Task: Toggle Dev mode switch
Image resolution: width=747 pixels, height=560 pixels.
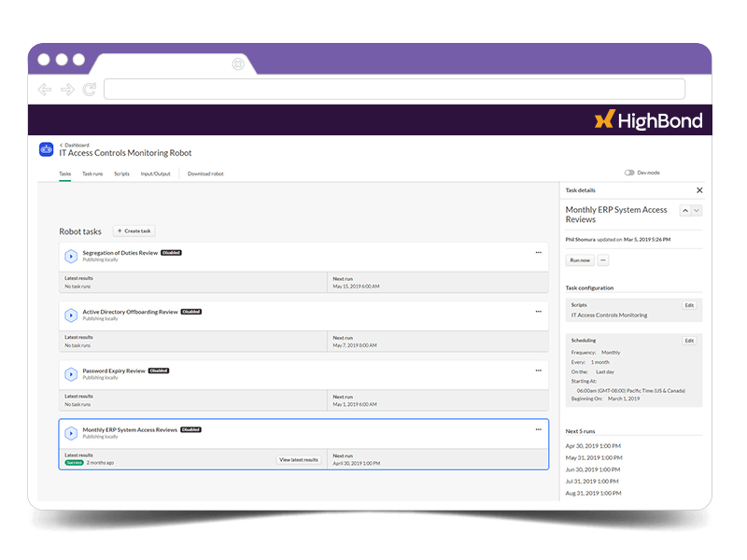Action: coord(629,173)
